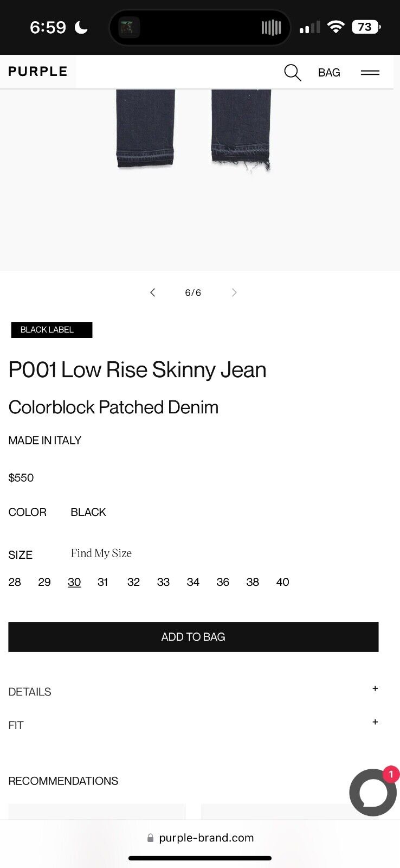Tap the BLACK LABEL tag
Image resolution: width=400 pixels, height=868 pixels.
pos(51,330)
